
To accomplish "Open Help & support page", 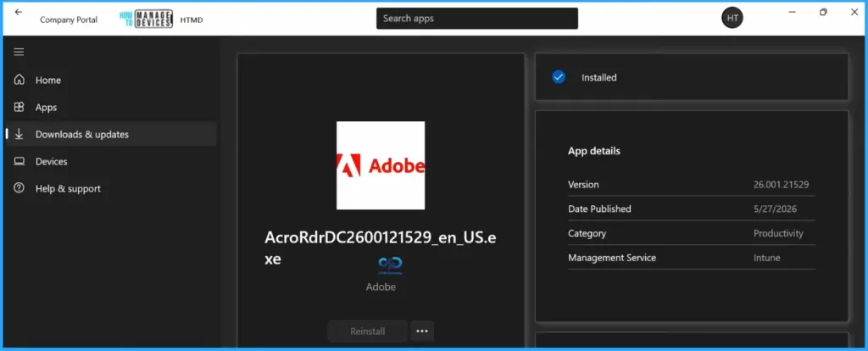I will tap(111, 188).
